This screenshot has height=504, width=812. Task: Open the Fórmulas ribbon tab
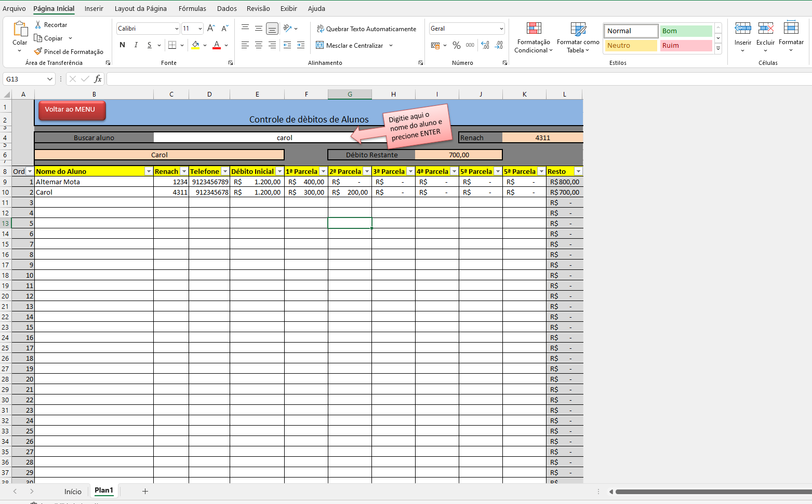point(192,8)
